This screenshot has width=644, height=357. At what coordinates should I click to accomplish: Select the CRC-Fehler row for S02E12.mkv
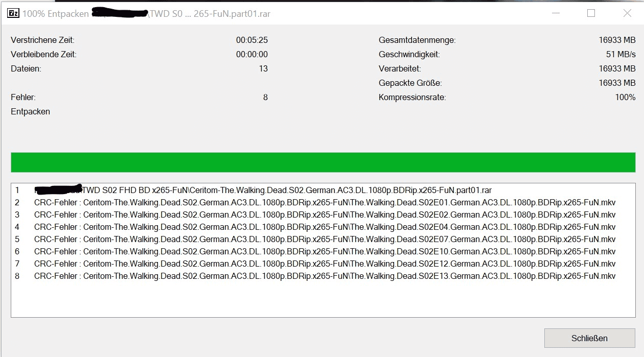click(323, 264)
